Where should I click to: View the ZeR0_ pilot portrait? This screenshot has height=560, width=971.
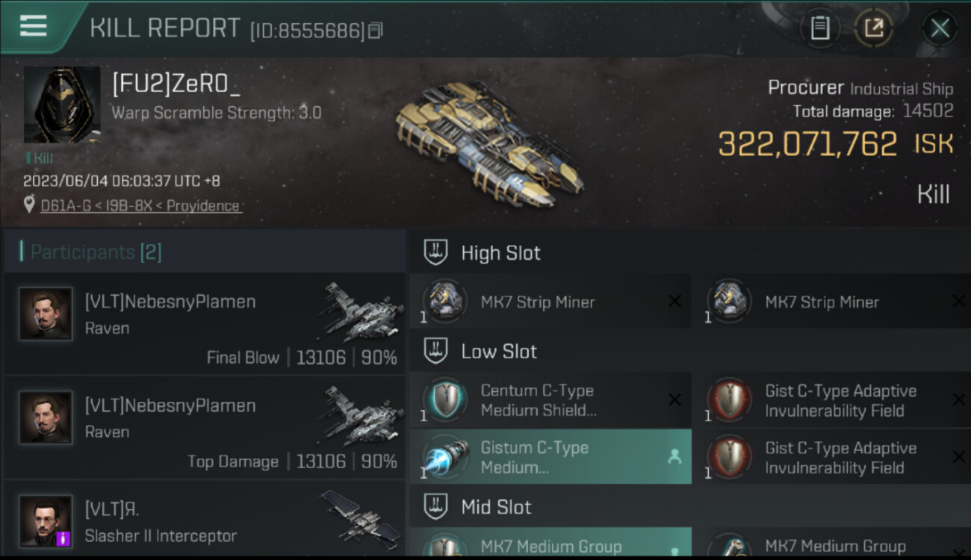click(62, 105)
